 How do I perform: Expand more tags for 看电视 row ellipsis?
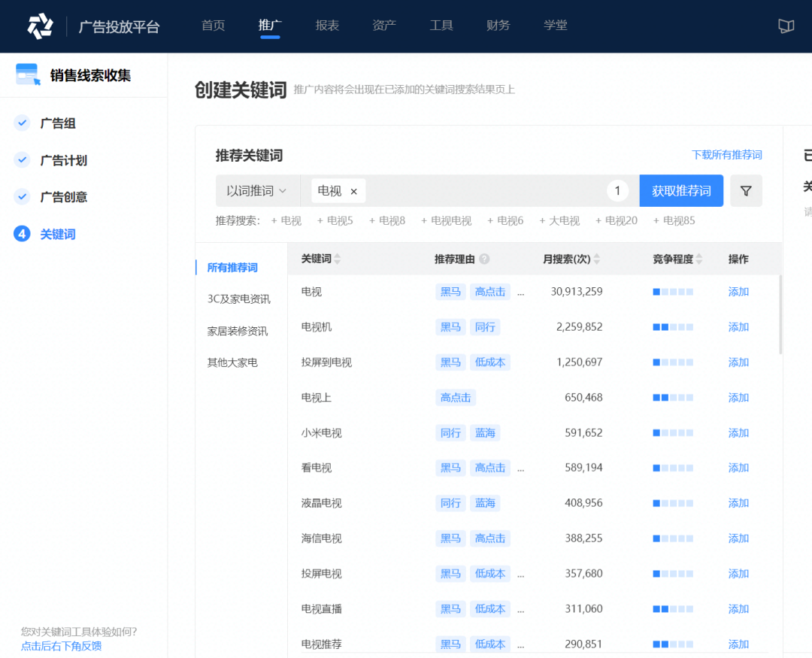[x=521, y=468]
